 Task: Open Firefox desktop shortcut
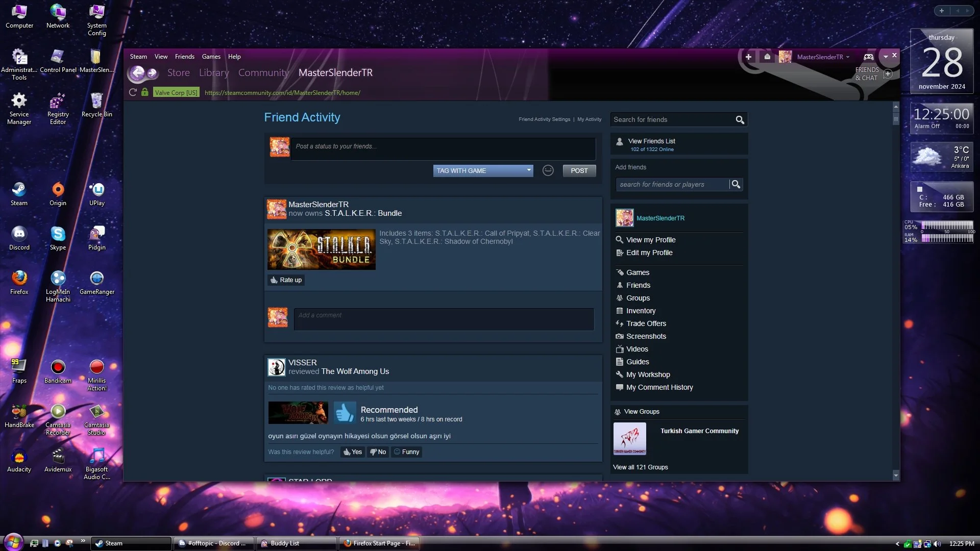pyautogui.click(x=19, y=283)
